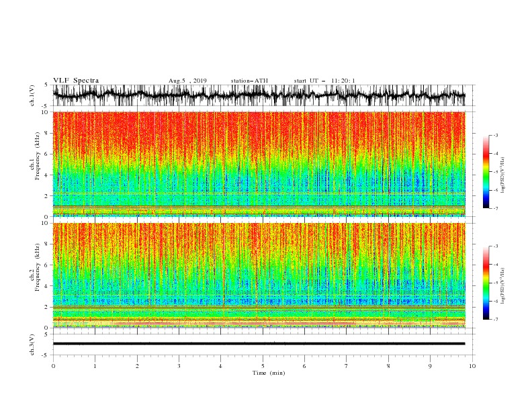532x411 pixels.
Task: Click the 'Time (min)' axis label
Action: point(269,373)
